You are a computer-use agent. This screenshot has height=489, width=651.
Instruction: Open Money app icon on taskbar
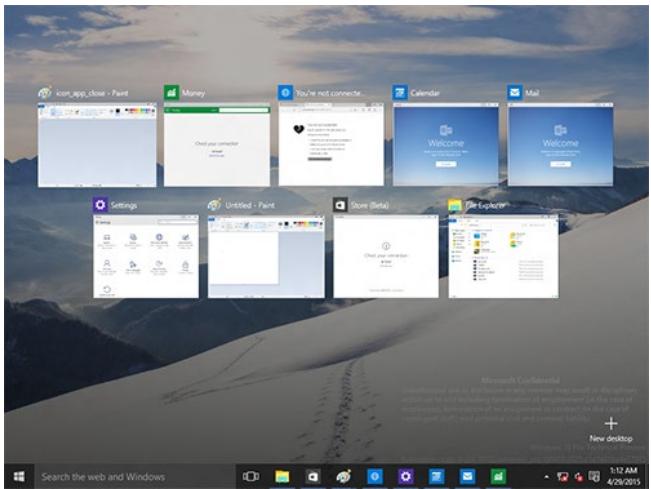(x=498, y=477)
